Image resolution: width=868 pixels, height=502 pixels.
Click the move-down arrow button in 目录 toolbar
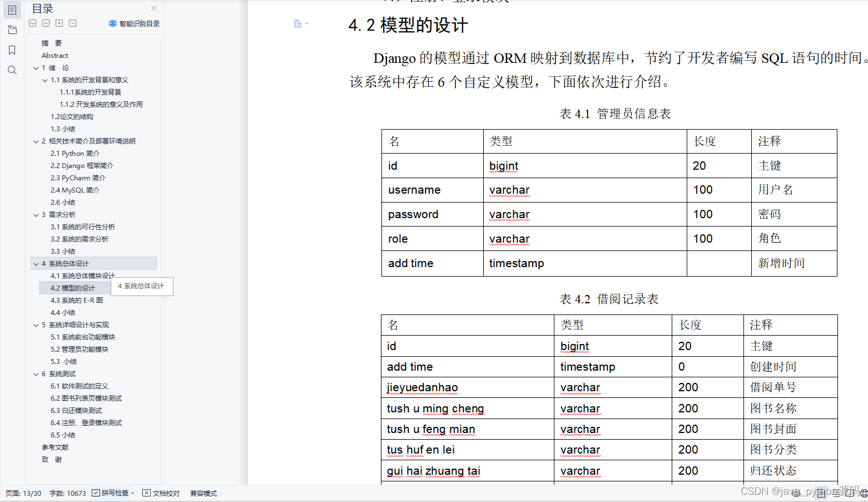point(33,23)
